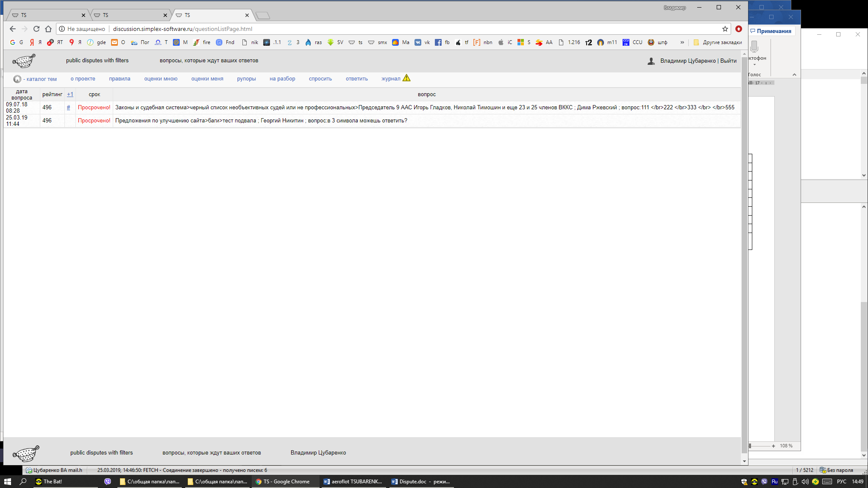This screenshot has height=488, width=868.
Task: Click the red extension icon in Chrome toolbar
Action: 739,29
